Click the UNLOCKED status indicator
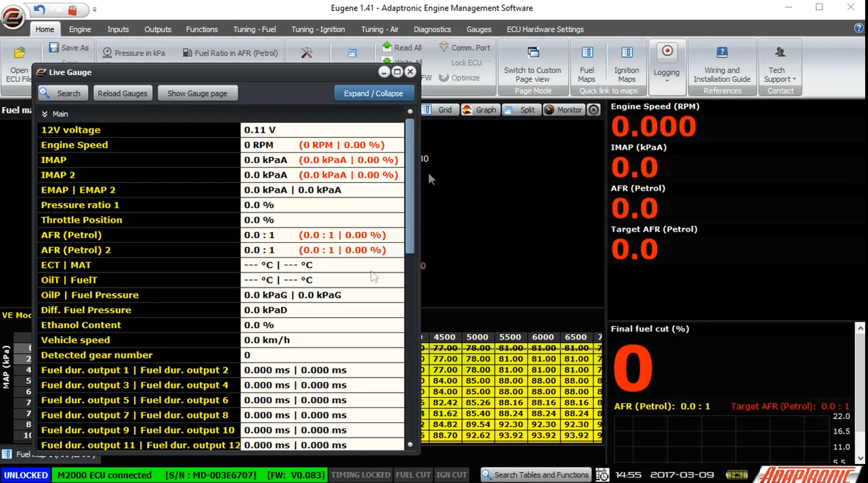 click(x=26, y=475)
